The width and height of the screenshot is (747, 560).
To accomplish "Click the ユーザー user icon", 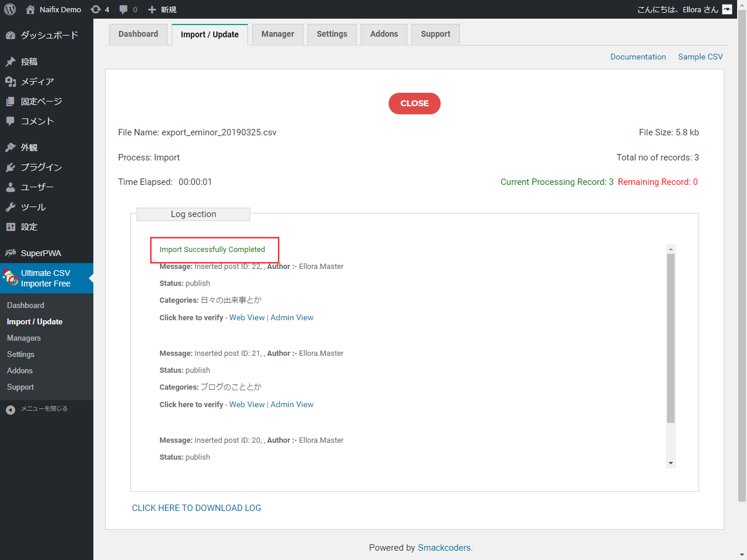I will click(11, 187).
